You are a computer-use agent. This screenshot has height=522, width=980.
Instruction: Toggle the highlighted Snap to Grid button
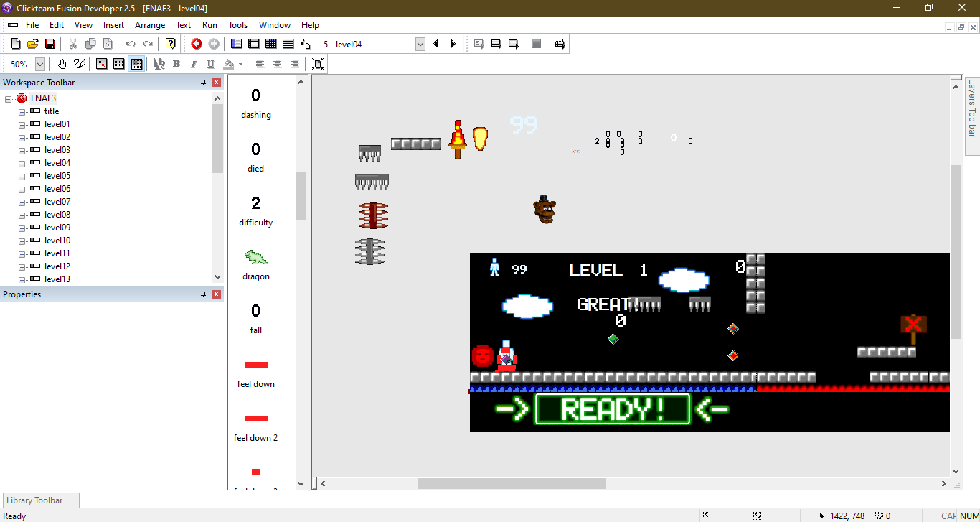point(136,64)
